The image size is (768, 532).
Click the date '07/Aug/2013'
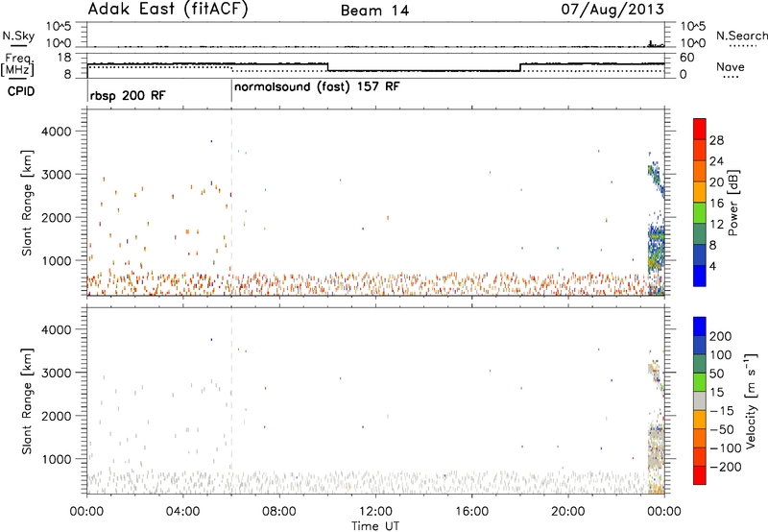(x=612, y=10)
